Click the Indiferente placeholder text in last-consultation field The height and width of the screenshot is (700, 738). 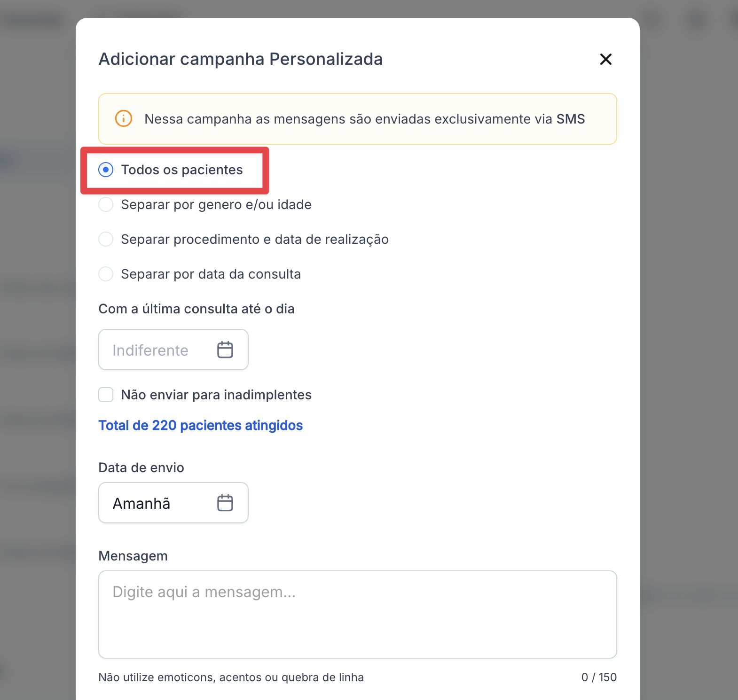pyautogui.click(x=150, y=350)
